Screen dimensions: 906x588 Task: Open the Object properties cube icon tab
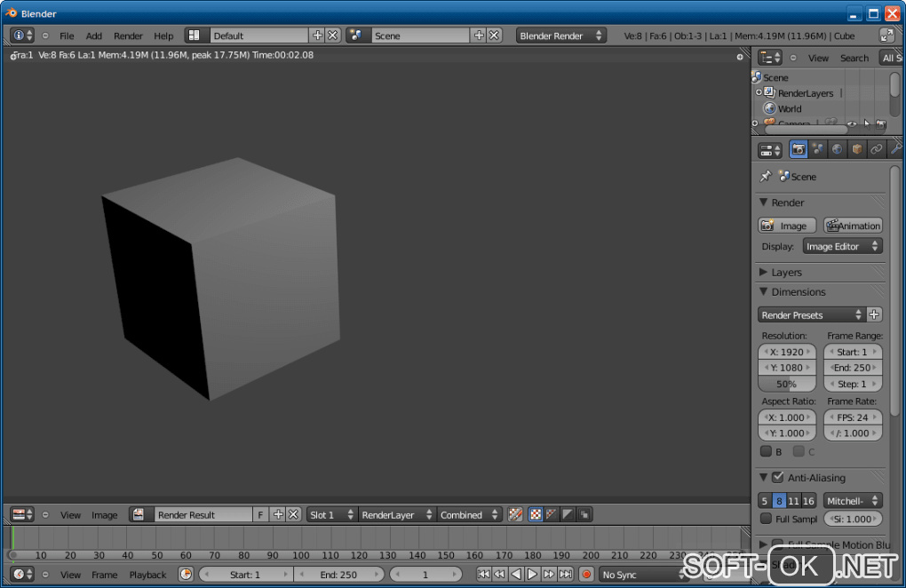tap(856, 149)
